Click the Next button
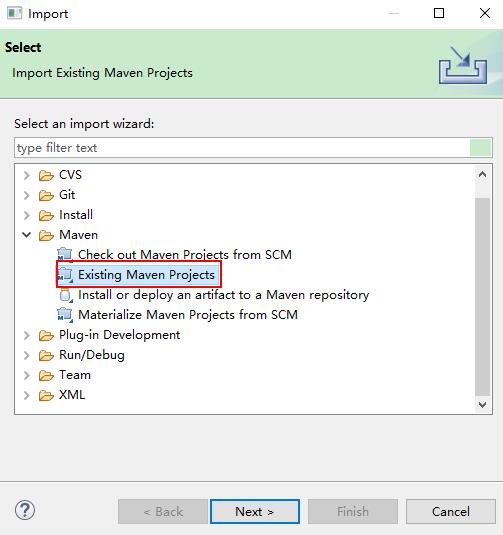 click(255, 511)
